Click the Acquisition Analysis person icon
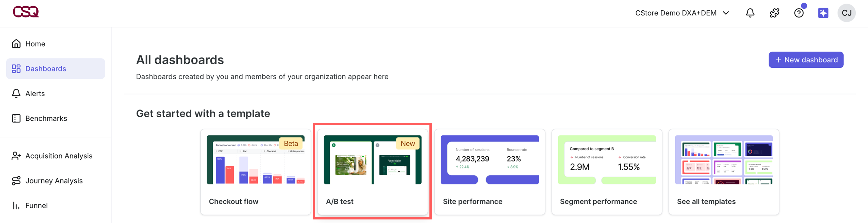The width and height of the screenshot is (868, 223). 16,156
